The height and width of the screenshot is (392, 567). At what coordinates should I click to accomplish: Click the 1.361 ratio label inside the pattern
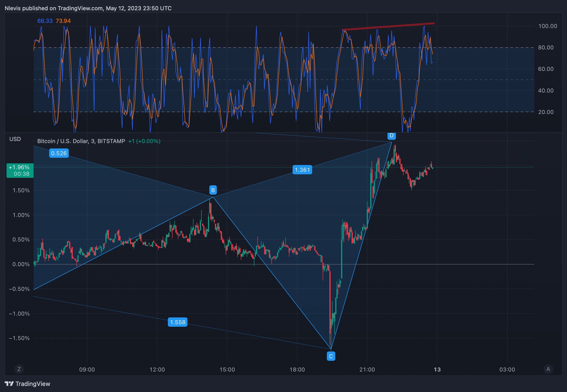click(x=302, y=170)
